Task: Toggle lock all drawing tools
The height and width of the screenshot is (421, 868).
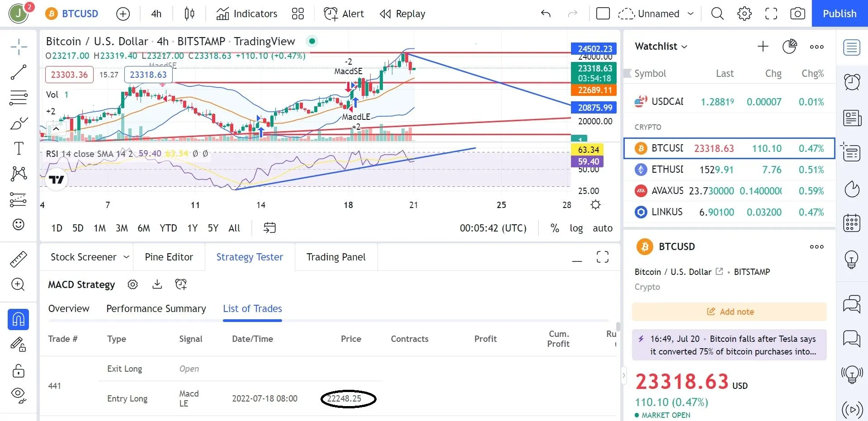Action: coord(19,370)
